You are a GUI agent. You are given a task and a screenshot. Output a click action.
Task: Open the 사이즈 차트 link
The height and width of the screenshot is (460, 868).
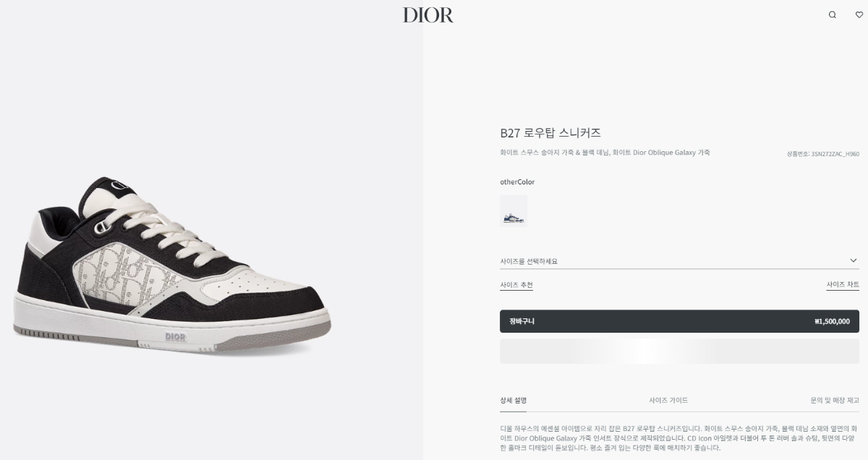[x=843, y=285]
